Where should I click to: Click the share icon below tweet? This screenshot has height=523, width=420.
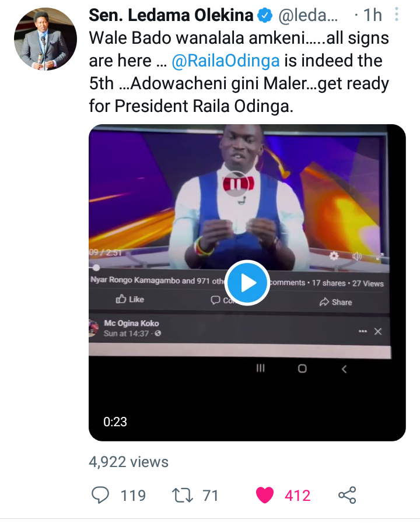[x=347, y=495]
